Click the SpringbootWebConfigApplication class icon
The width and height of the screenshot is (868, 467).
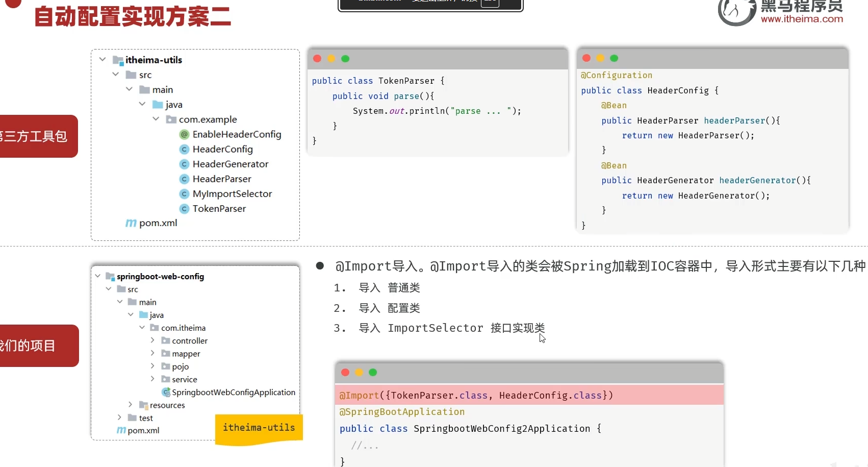pos(166,392)
